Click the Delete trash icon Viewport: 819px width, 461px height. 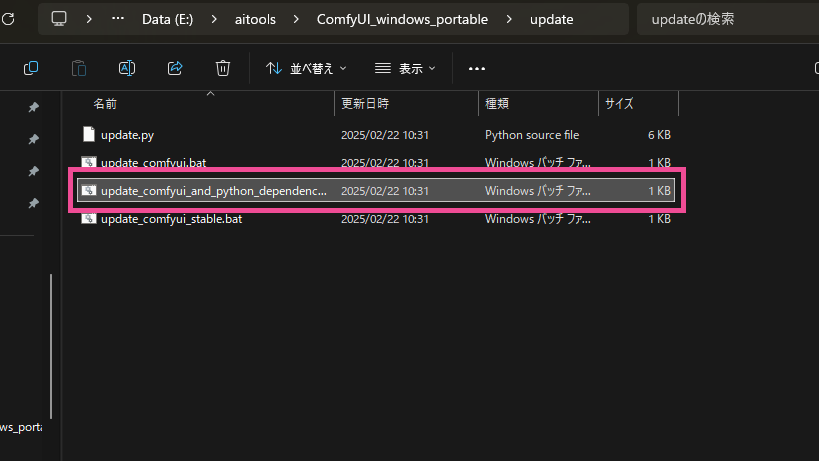click(x=223, y=68)
